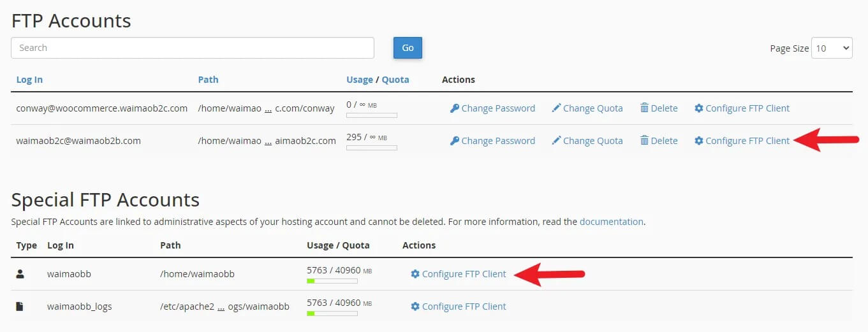Click the FTP Accounts heading
The width and height of the screenshot is (868, 332).
point(71,20)
